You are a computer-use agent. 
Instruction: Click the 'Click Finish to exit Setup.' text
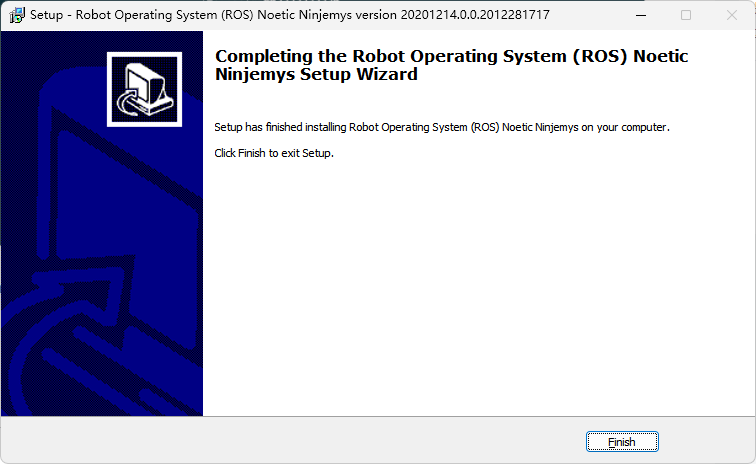pos(274,153)
